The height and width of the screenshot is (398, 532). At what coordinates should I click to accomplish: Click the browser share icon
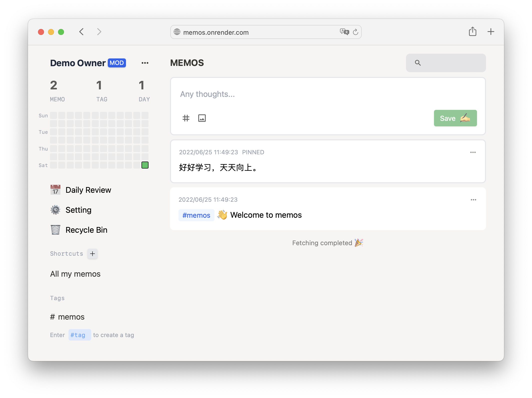(x=472, y=32)
